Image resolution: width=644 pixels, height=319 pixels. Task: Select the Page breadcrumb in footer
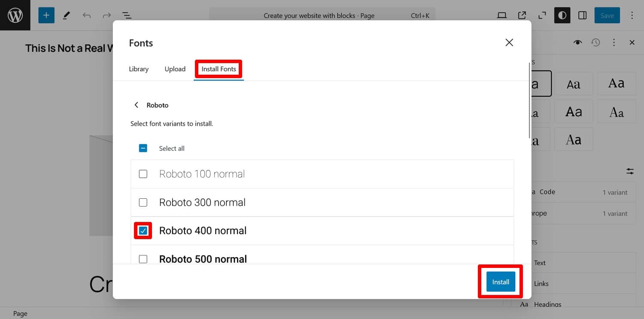(x=20, y=313)
